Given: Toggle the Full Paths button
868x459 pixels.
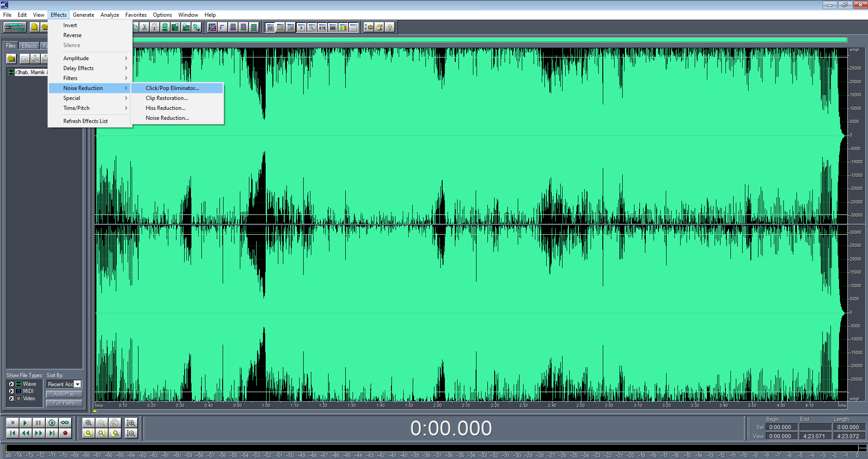Looking at the screenshot, I should [64, 403].
